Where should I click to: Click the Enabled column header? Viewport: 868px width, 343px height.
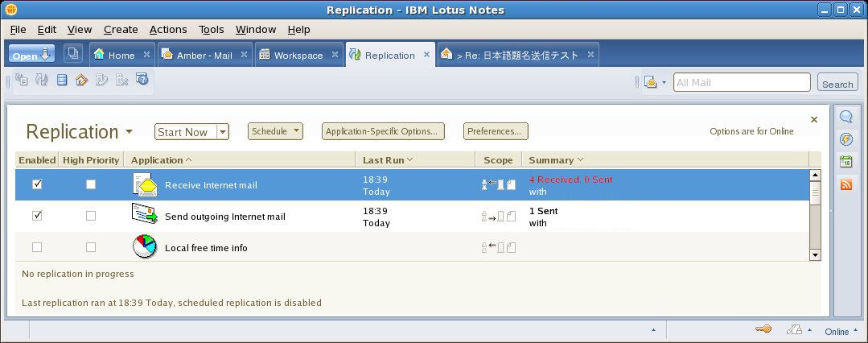click(37, 159)
